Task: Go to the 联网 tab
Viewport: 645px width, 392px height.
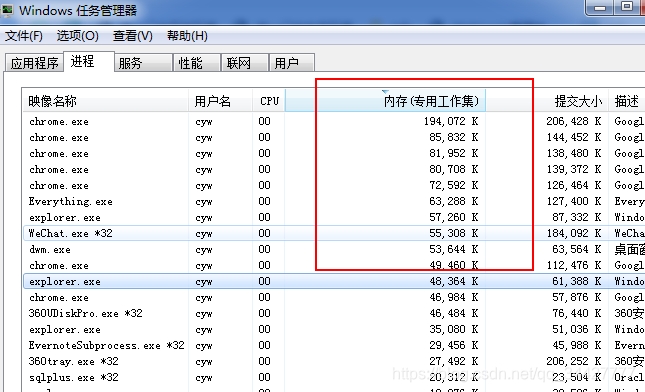Action: (244, 63)
